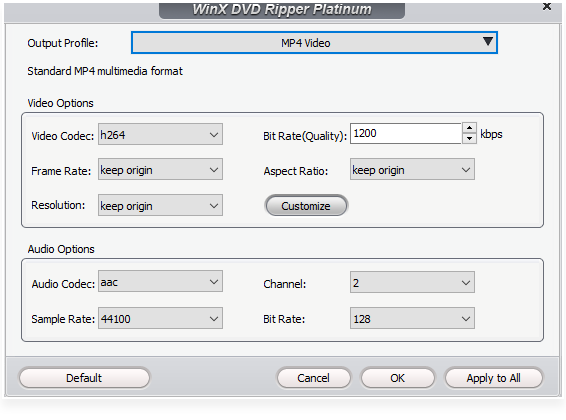Click the 'Aspect Ratio:' label
The width and height of the screenshot is (566, 420).
[296, 171]
